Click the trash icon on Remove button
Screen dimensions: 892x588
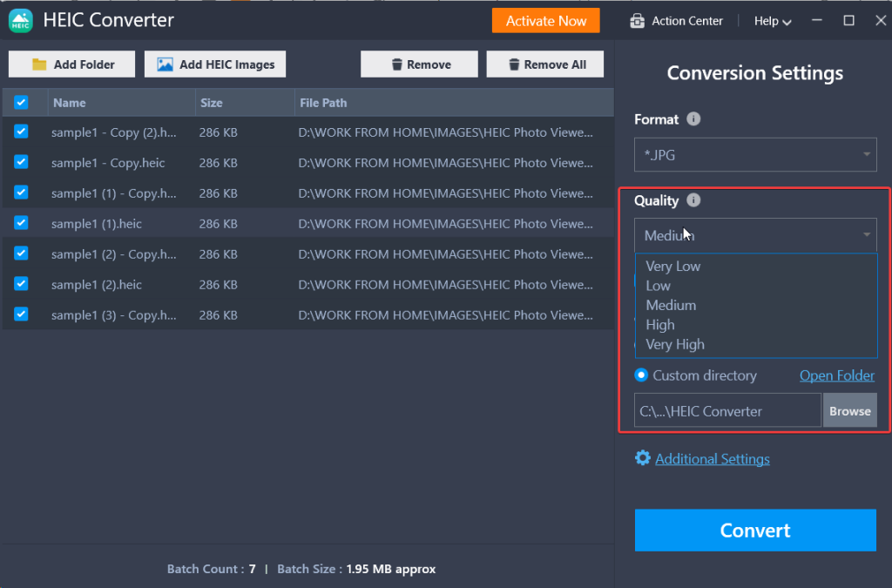pyautogui.click(x=396, y=64)
